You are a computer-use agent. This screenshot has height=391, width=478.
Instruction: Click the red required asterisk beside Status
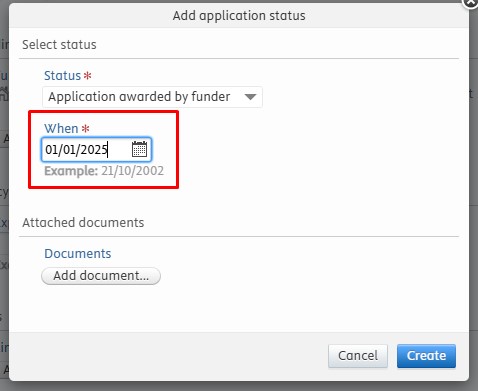(87, 76)
